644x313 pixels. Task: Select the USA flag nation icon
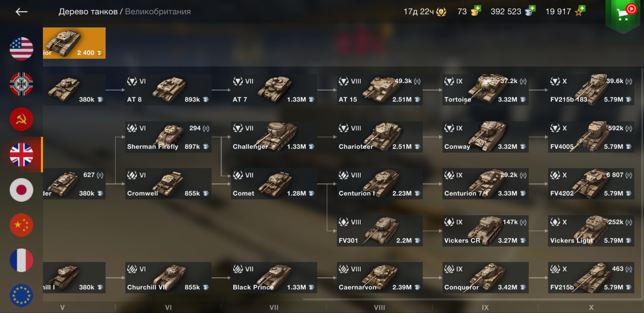pos(21,49)
